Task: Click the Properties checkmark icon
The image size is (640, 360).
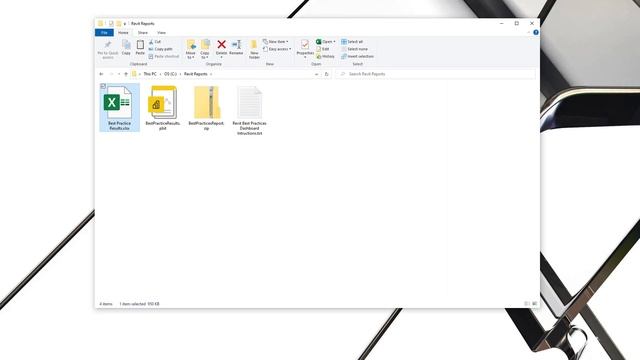Action: click(304, 44)
